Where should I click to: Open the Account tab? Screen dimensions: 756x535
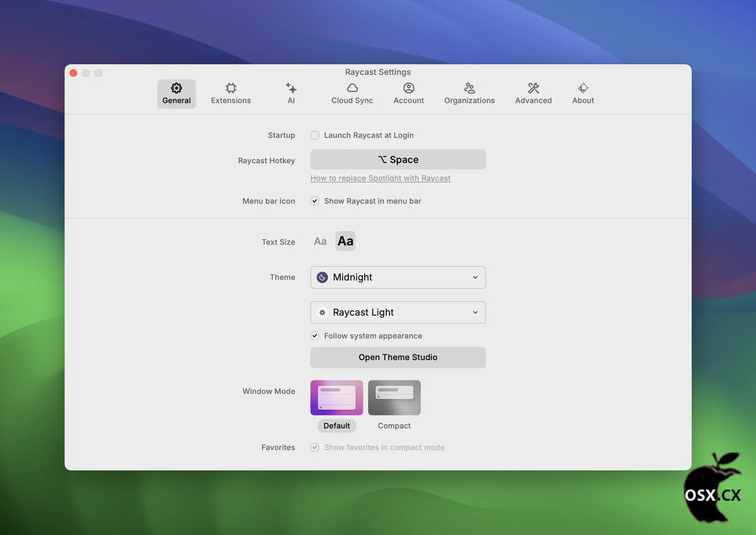coord(408,94)
